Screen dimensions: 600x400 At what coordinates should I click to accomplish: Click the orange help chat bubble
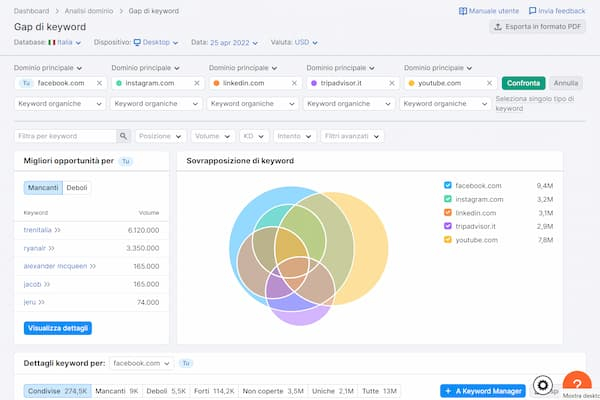point(578,384)
